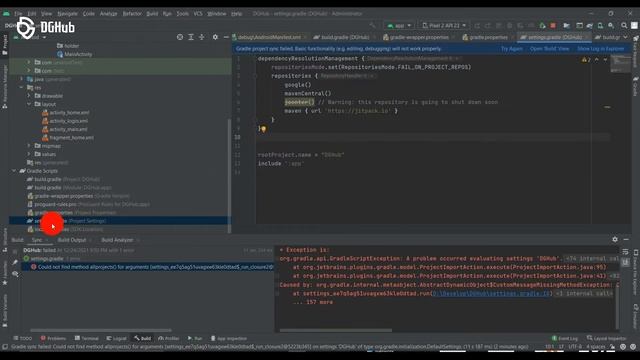Select the Build Analyzer tab
The height and width of the screenshot is (360, 640).
[118, 240]
